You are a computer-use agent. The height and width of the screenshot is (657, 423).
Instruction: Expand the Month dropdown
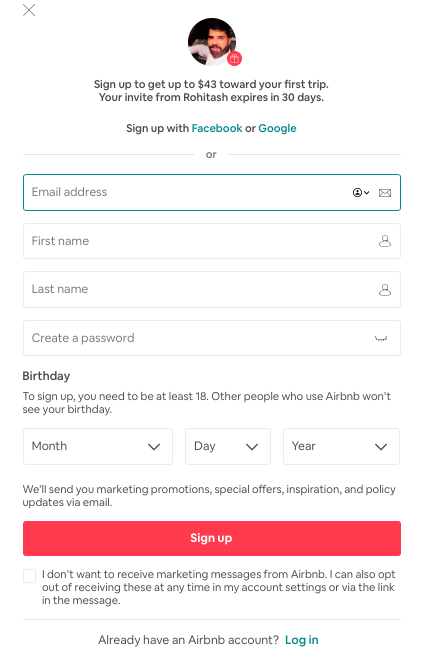98,446
